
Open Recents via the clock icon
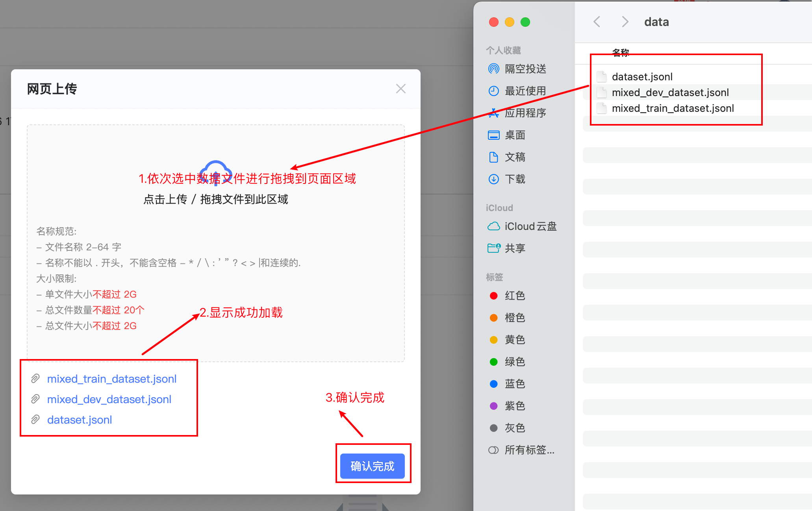tap(493, 91)
